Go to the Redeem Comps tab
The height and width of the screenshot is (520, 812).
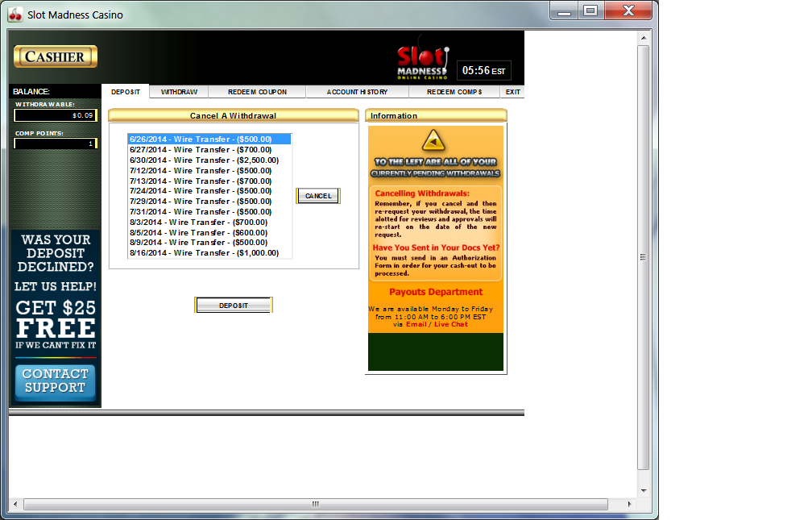(454, 92)
